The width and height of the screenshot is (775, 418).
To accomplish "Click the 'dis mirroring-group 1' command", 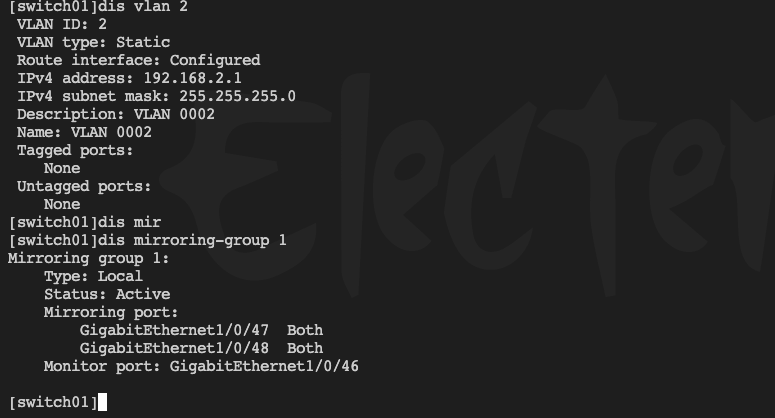I will (192, 240).
